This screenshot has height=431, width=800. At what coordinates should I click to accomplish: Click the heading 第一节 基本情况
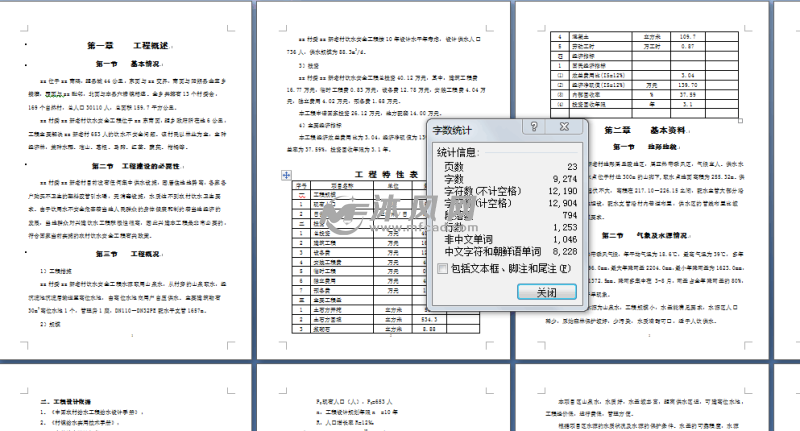click(x=128, y=64)
